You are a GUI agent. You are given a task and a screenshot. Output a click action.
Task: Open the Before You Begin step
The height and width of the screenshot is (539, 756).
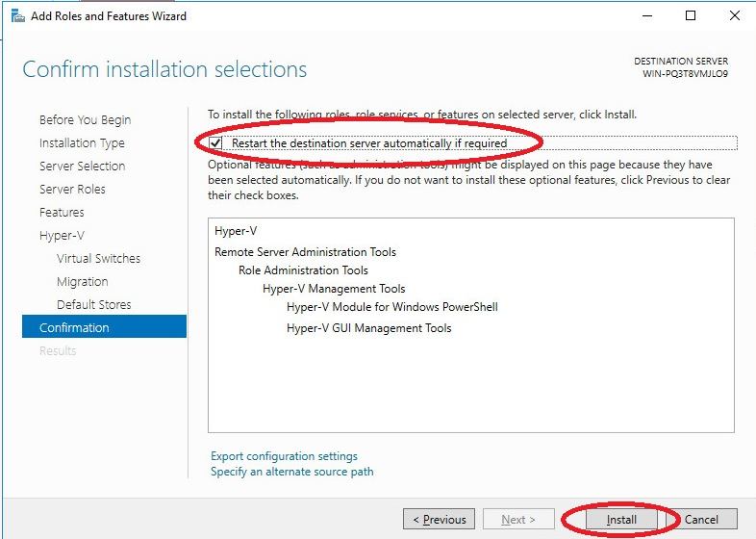pos(85,120)
